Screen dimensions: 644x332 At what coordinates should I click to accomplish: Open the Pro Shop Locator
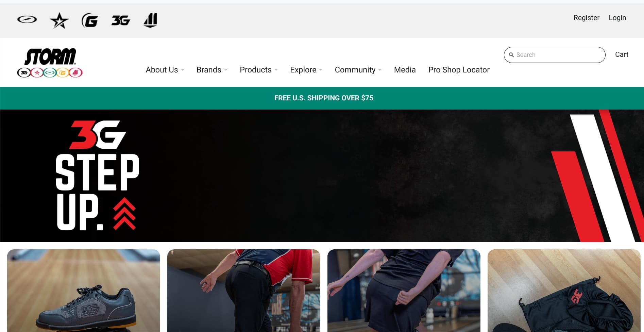coord(459,70)
